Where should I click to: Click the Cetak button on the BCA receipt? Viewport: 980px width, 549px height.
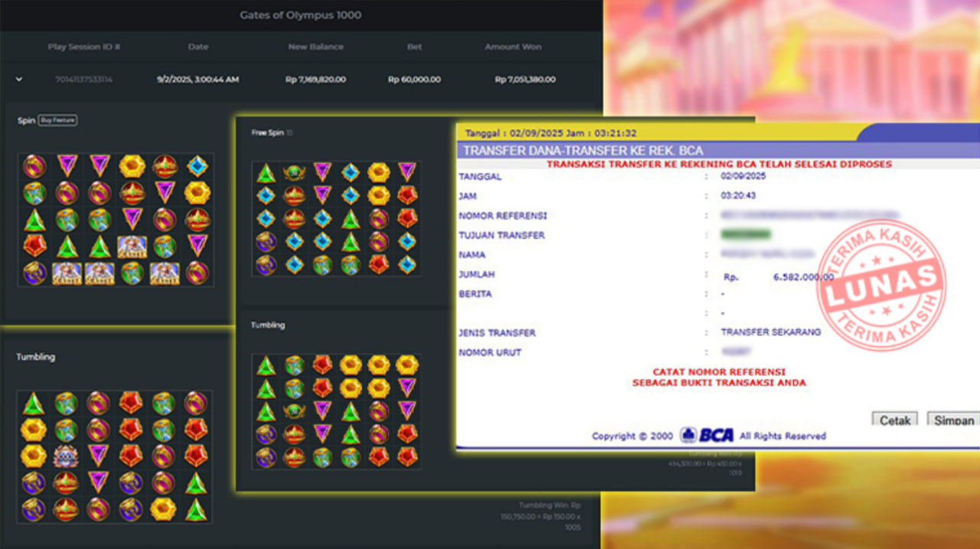click(894, 420)
